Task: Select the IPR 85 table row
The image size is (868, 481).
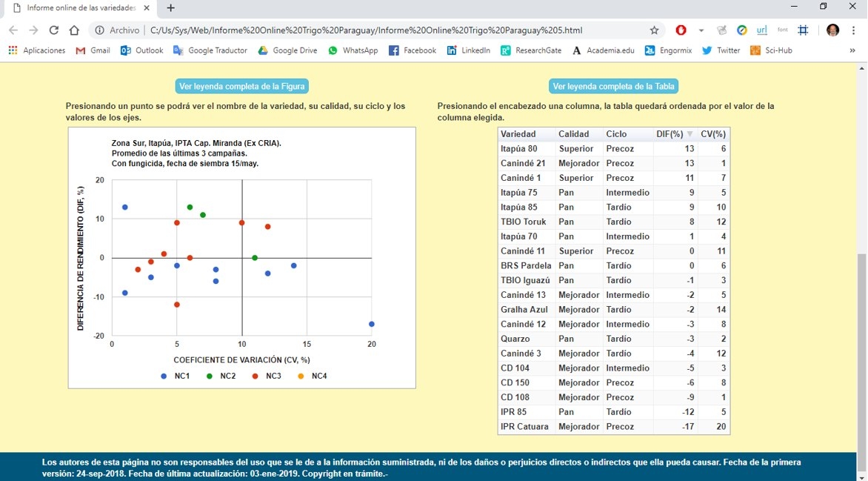Action: (613, 412)
